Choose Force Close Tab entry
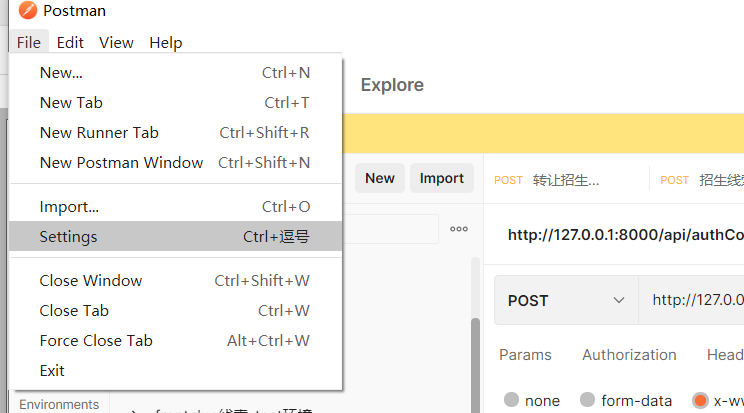Screen dimensions: 744x413 click(x=175, y=340)
